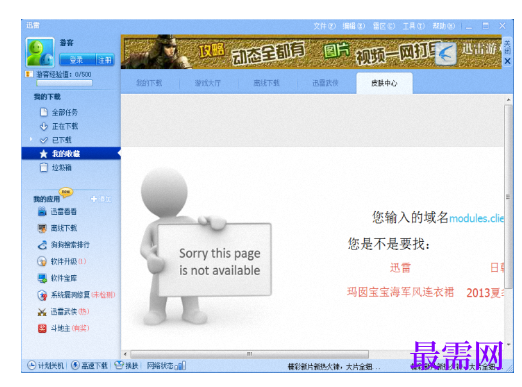
Task: Click the game advertisement banner
Action: [x=311, y=52]
